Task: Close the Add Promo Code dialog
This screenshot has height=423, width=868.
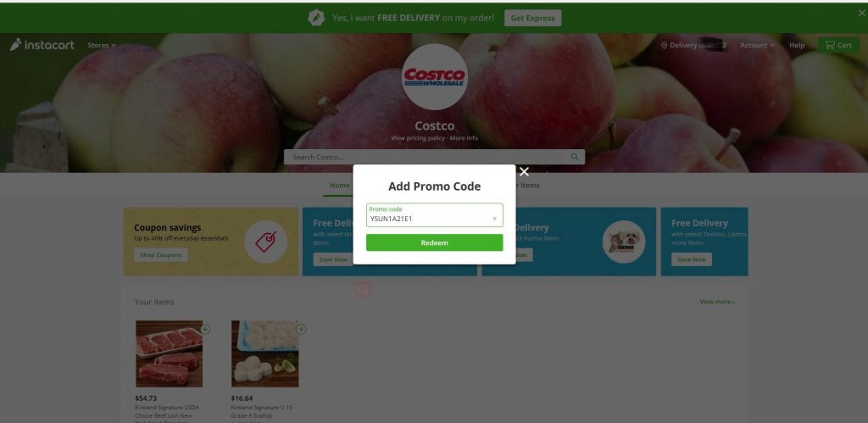Action: point(524,171)
